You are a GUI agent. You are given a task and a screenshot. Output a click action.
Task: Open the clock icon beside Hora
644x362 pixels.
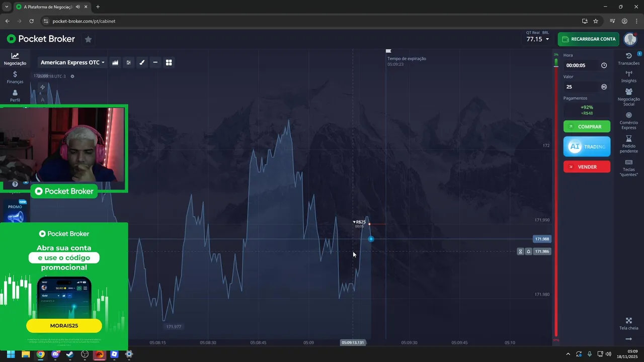(604, 65)
